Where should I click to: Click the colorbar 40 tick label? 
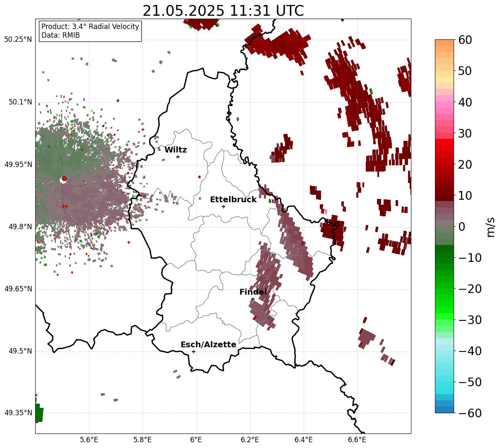464,102
